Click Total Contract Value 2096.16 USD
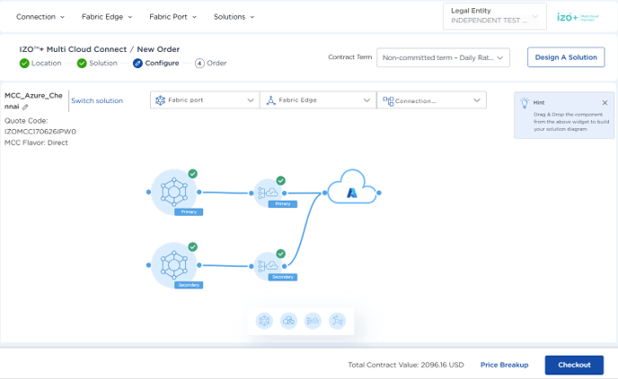Image resolution: width=618 pixels, height=379 pixels. [406, 365]
